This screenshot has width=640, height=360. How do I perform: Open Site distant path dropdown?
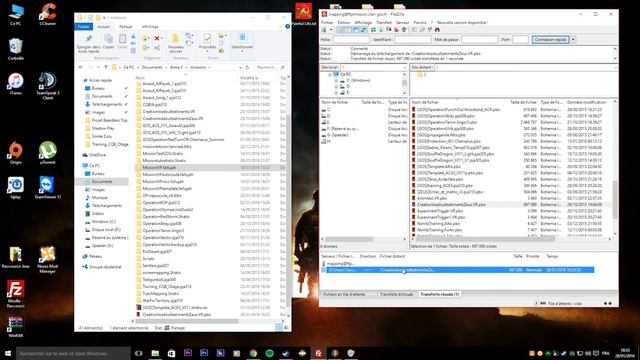pos(615,67)
